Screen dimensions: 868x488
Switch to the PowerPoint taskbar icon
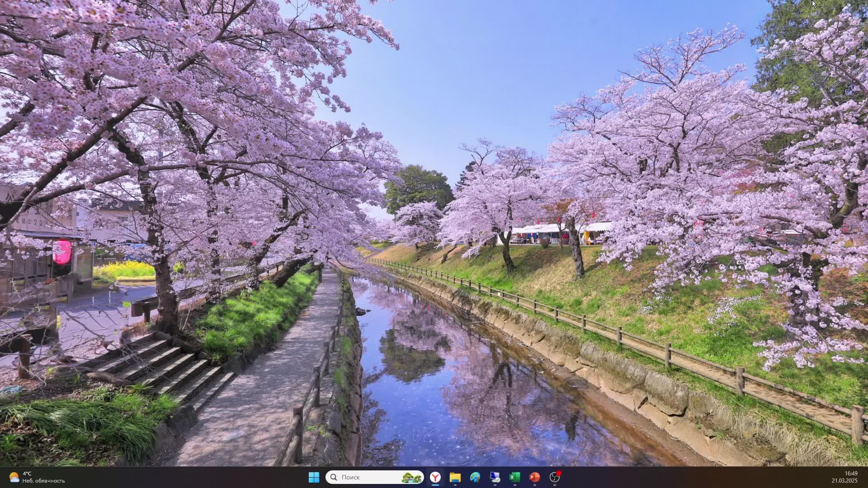pos(534,477)
